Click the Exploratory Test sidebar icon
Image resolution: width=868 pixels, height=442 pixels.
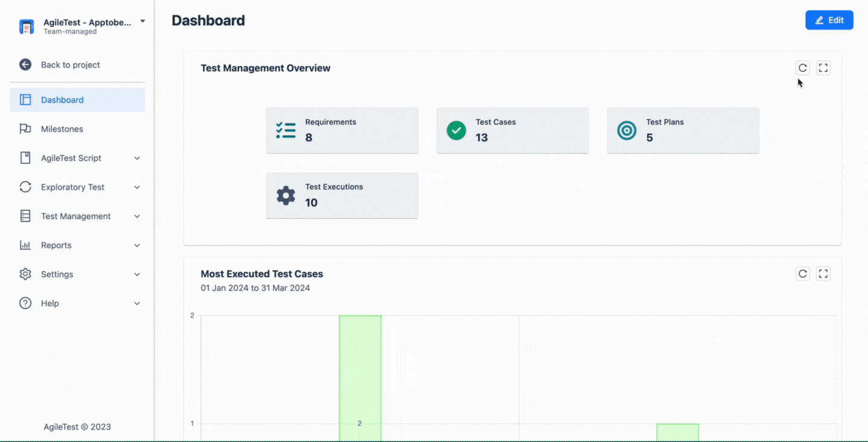[x=25, y=187]
